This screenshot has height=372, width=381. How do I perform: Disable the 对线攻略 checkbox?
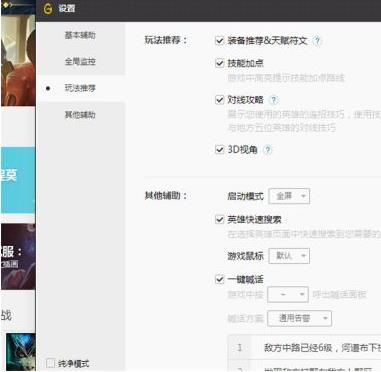point(219,100)
